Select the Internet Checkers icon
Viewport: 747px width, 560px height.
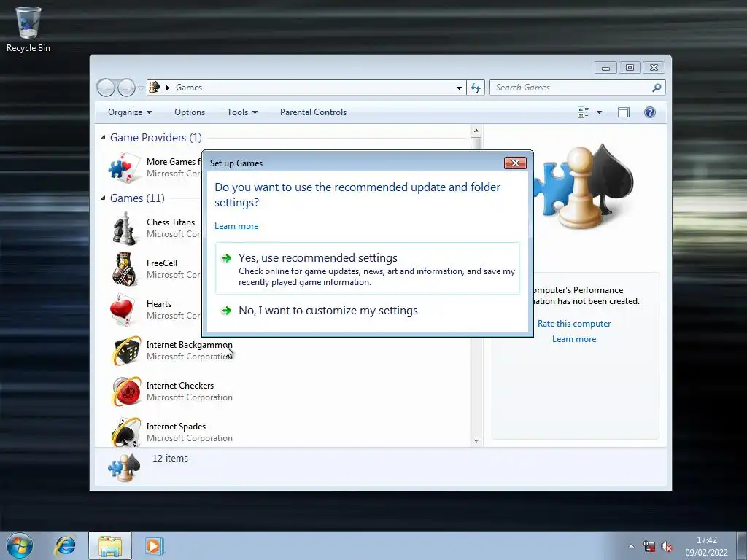(x=126, y=392)
